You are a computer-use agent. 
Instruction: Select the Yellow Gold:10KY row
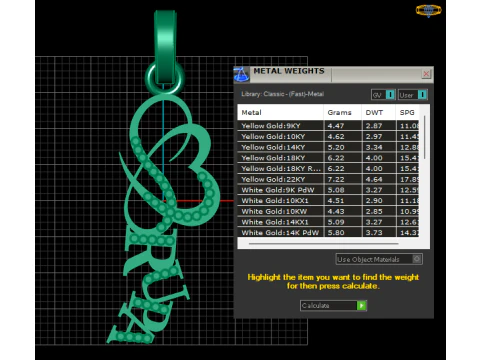328,136
